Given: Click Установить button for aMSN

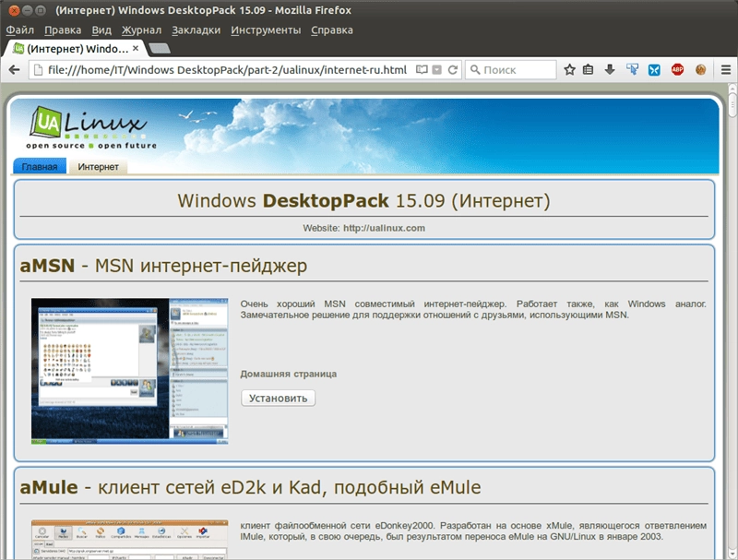Looking at the screenshot, I should click(278, 399).
